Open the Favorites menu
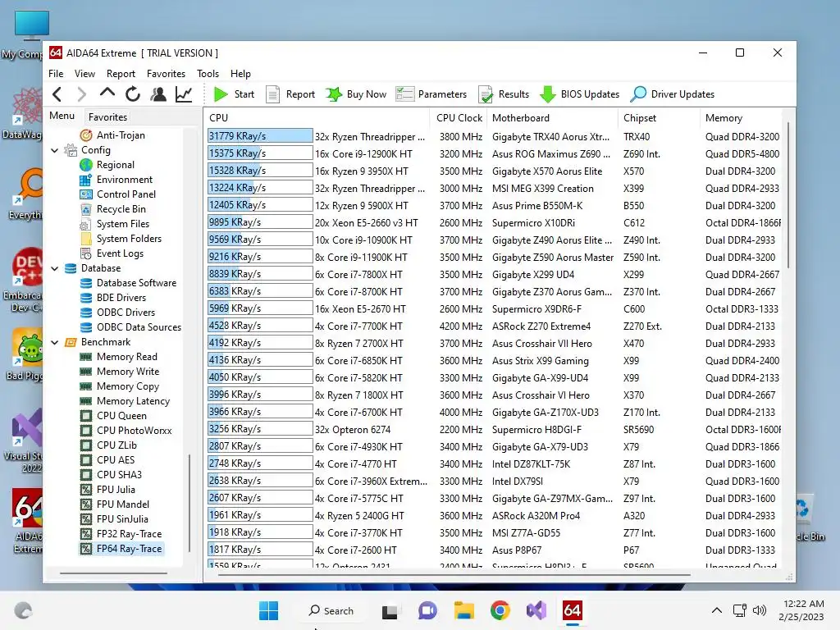This screenshot has width=840, height=630. pyautogui.click(x=166, y=73)
